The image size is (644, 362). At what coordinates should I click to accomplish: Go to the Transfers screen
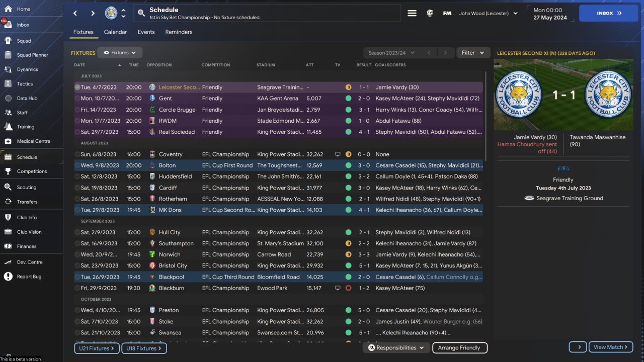pos(32,202)
